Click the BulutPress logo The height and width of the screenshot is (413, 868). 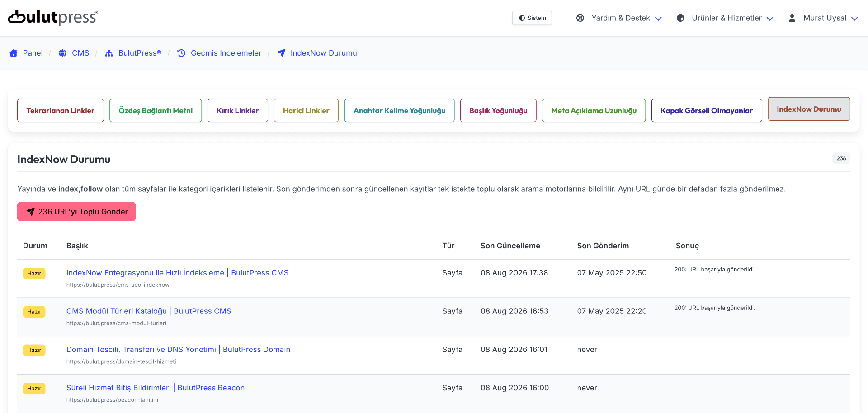[53, 18]
